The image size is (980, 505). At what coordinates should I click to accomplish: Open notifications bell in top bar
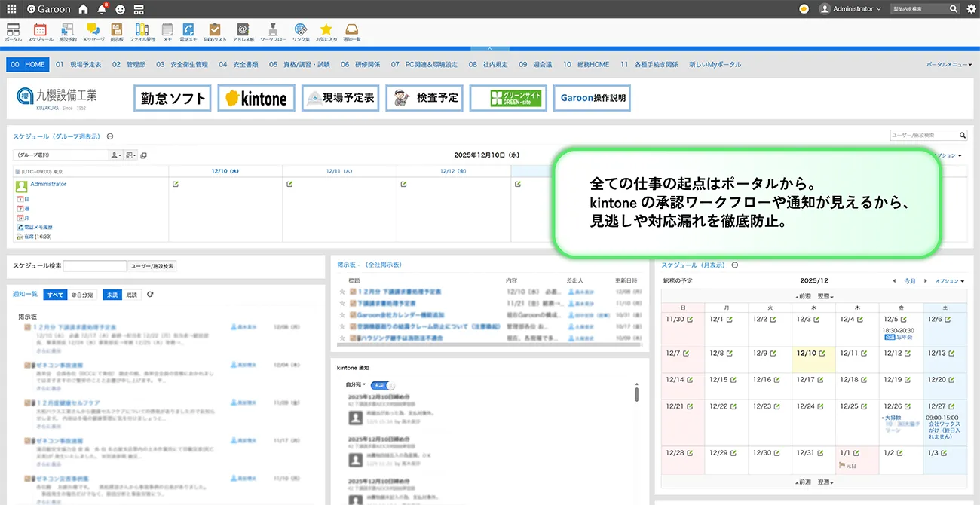102,9
